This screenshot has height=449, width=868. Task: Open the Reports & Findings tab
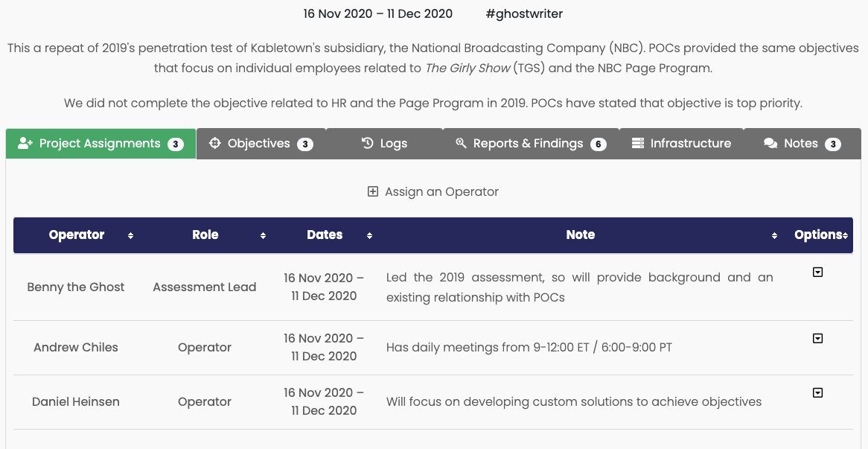coord(528,144)
